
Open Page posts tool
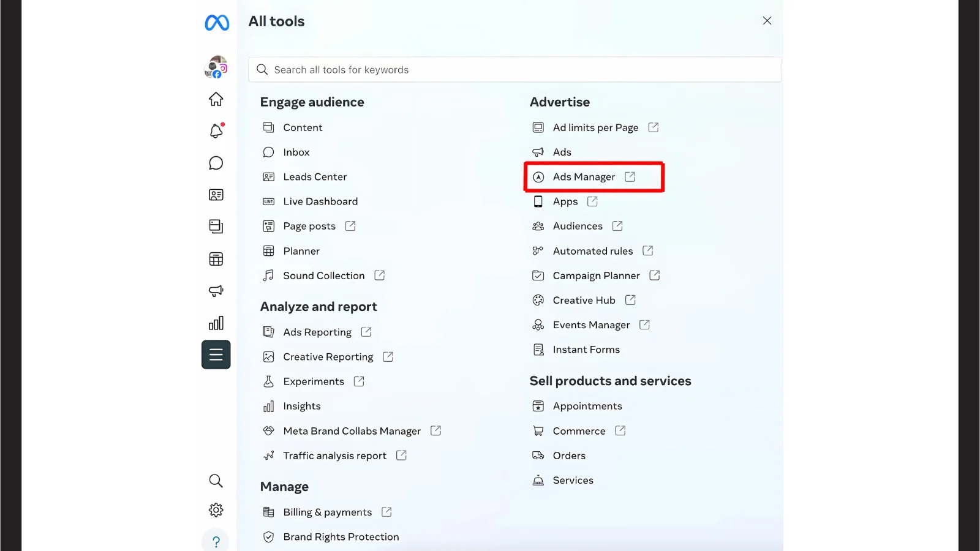[x=309, y=226]
